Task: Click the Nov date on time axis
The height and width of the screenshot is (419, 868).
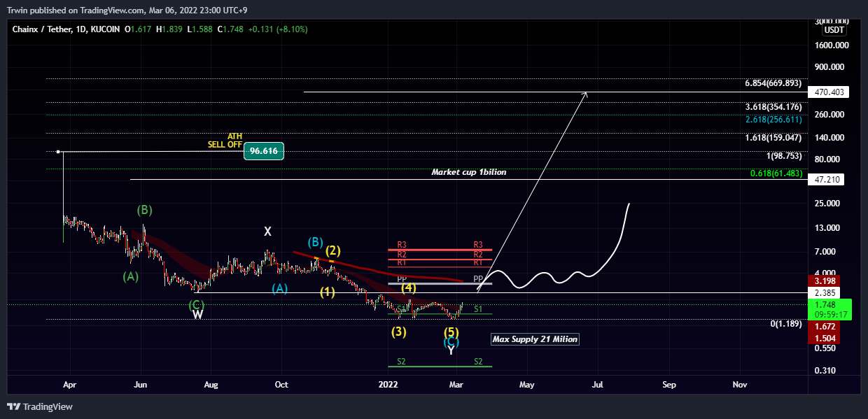Action: coord(738,384)
